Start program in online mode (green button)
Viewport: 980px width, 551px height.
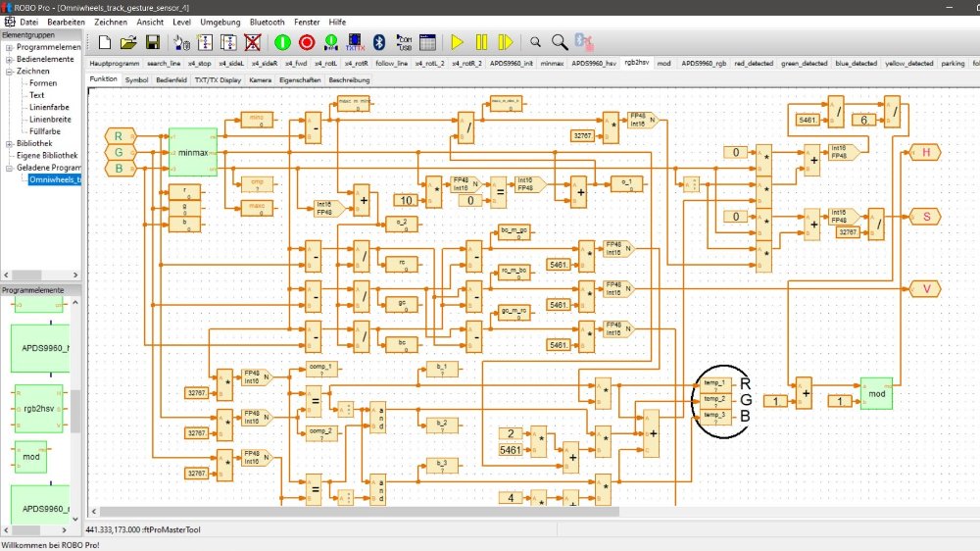point(282,42)
